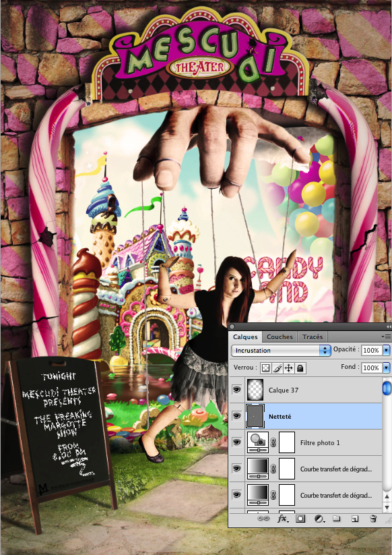This screenshot has width=392, height=555.
Task: Close the layers panel with round button
Action: point(232,326)
